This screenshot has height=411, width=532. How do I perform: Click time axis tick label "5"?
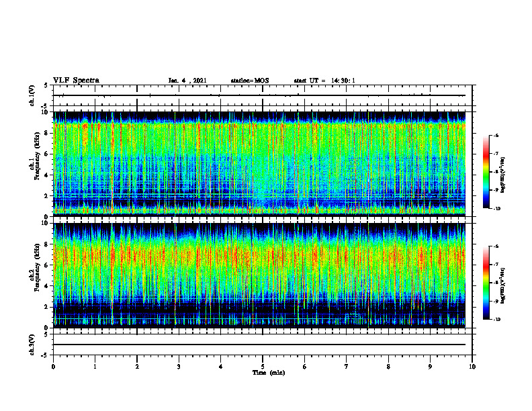(263, 367)
